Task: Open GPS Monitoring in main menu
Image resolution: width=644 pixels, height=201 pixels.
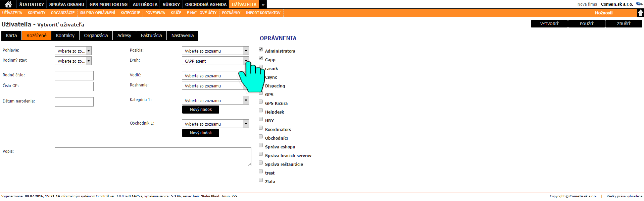Action: click(x=108, y=4)
